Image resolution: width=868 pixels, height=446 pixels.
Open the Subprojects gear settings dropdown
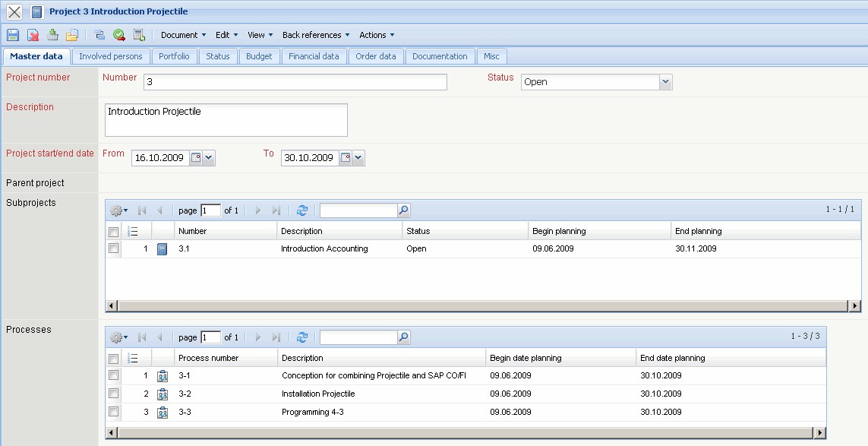(x=119, y=210)
